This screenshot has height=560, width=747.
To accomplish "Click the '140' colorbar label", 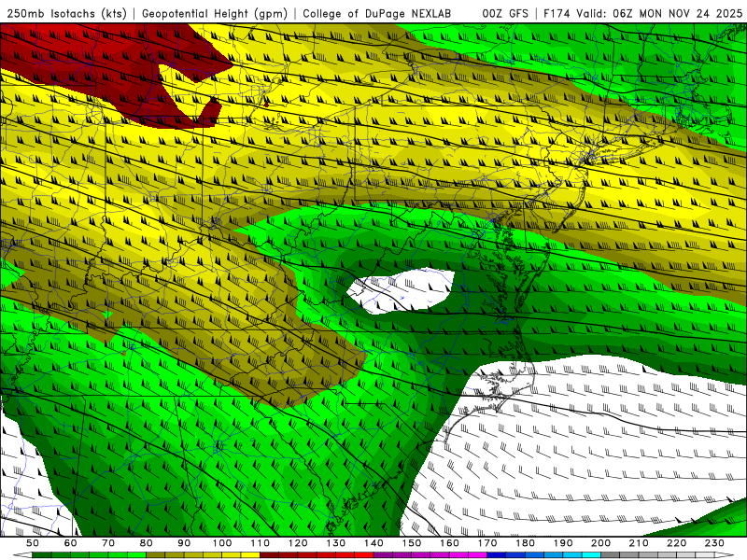I will point(373,543).
